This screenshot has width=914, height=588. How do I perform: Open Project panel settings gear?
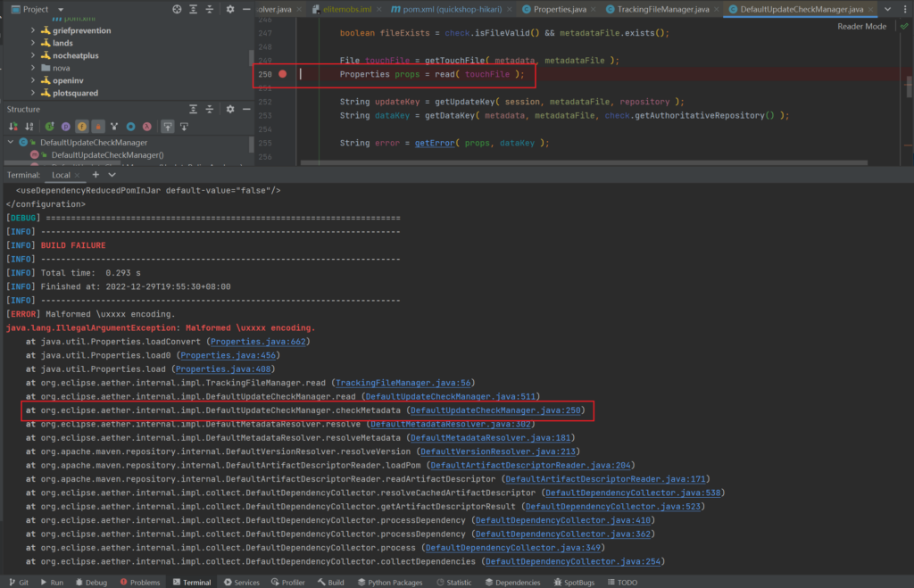229,9
